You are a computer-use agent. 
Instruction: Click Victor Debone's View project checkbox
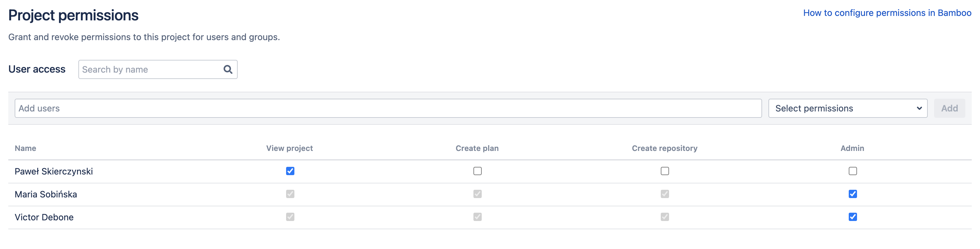290,217
